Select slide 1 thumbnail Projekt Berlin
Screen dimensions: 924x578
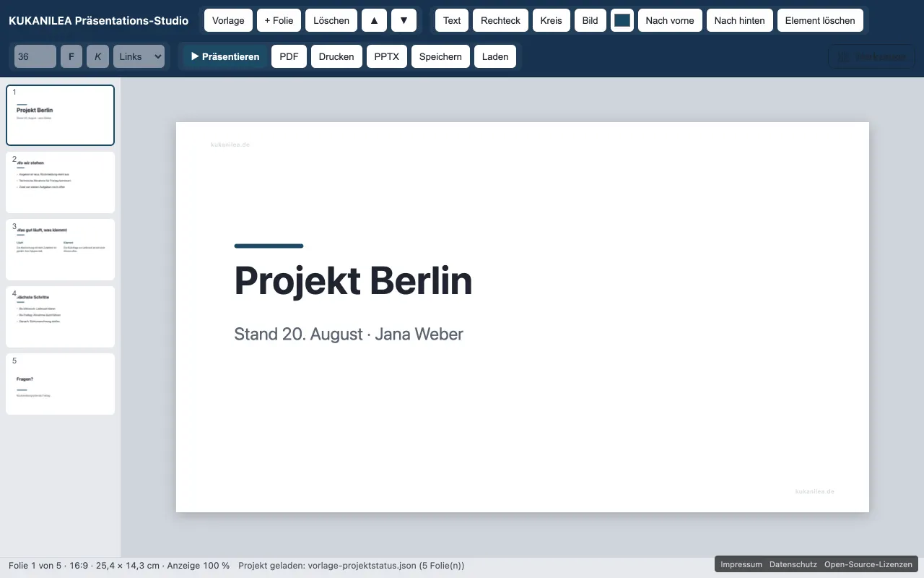(60, 115)
